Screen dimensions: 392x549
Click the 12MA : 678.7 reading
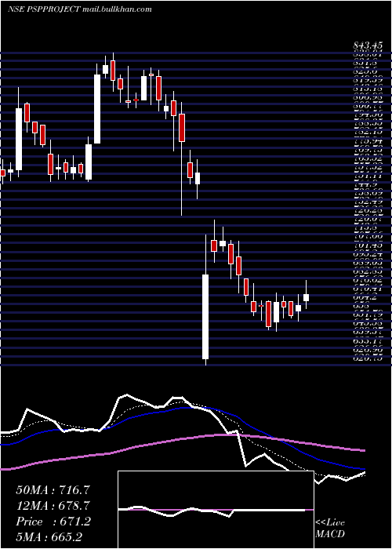tap(53, 506)
